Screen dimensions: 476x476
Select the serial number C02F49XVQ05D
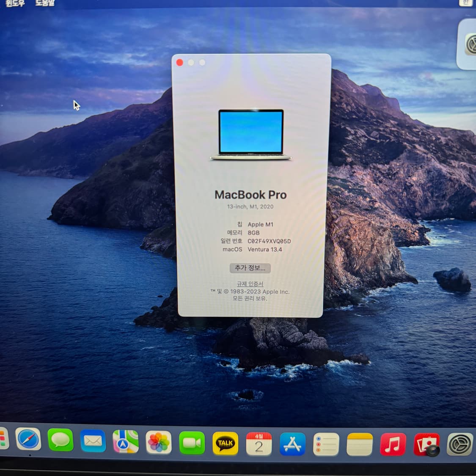[x=269, y=241]
